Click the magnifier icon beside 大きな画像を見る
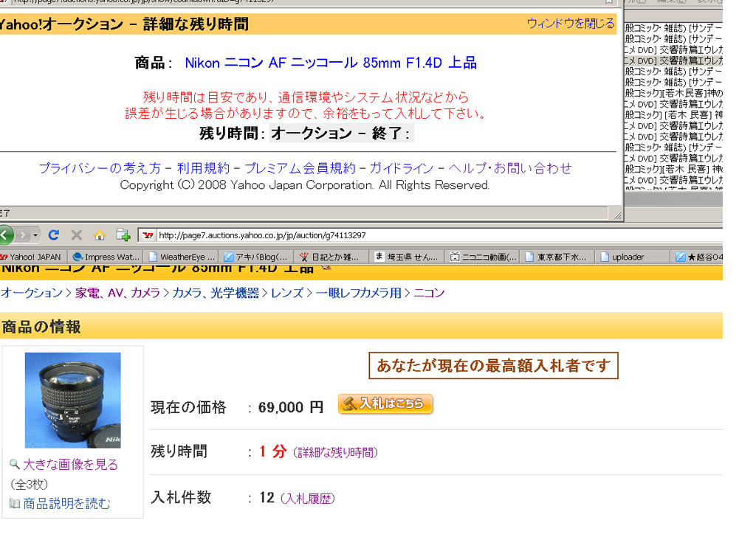The height and width of the screenshot is (537, 756). click(x=15, y=464)
